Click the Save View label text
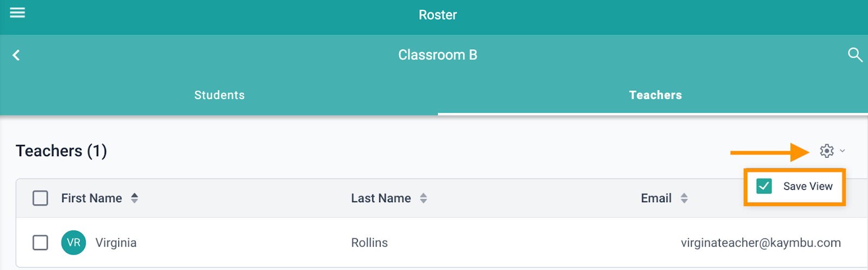This screenshot has height=270, width=868. 808,187
